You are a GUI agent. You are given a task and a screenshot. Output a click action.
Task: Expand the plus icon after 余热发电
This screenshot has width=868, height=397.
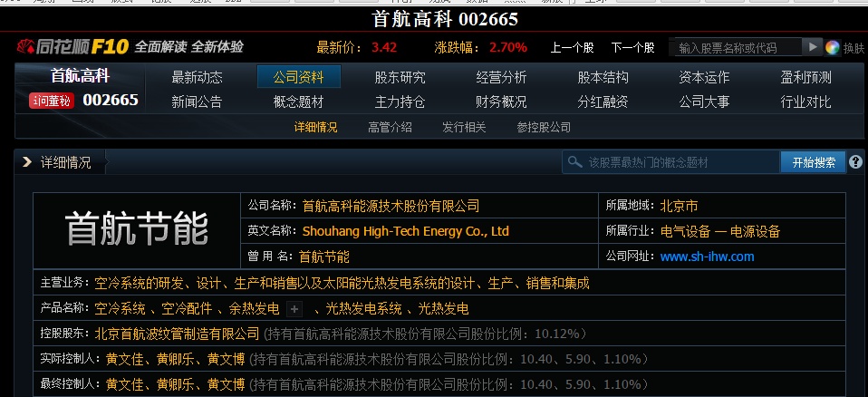tap(294, 309)
